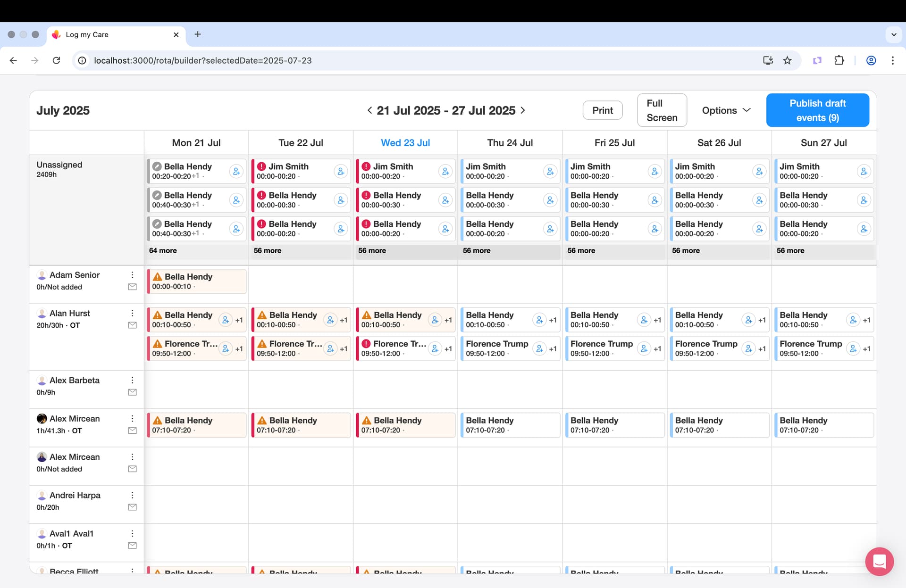Expand '64 more' on Monday unassigned
Viewport: 906px width, 588px height.
point(163,250)
